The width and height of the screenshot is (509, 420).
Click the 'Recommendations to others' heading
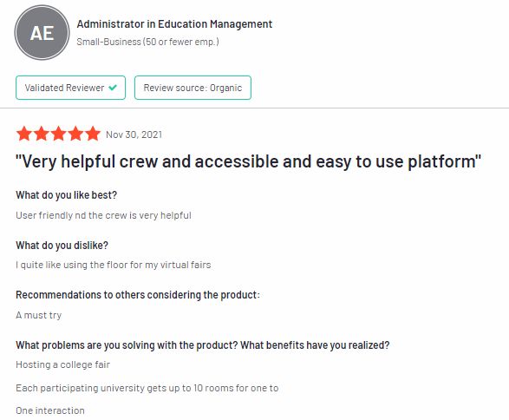(138, 295)
